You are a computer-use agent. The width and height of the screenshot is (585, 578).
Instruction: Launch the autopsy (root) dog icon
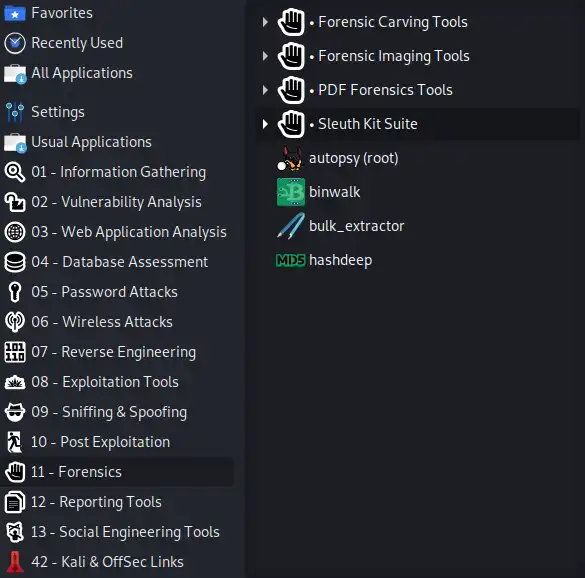(x=290, y=159)
